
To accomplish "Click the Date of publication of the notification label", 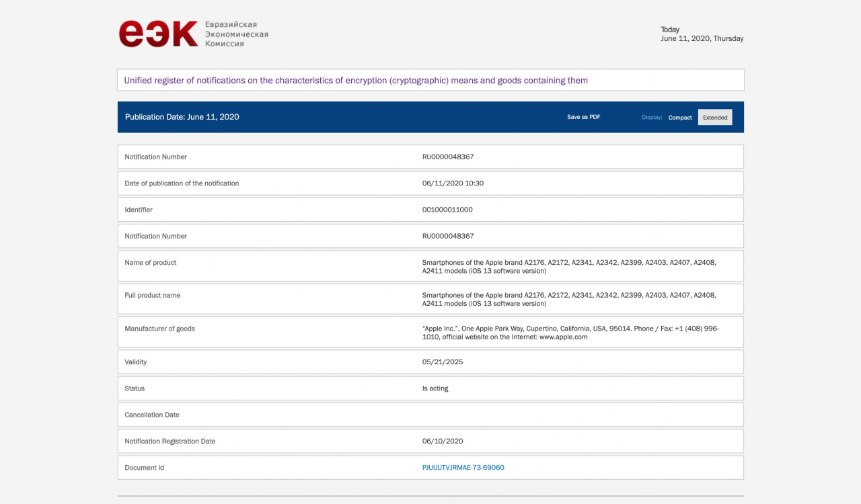I will click(x=182, y=183).
